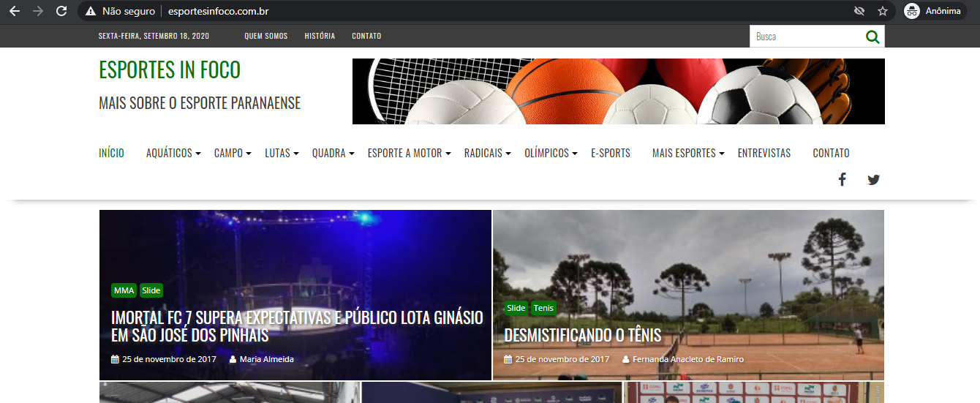Expand the Quadra dropdown menu
The image size is (980, 403).
pyautogui.click(x=333, y=153)
